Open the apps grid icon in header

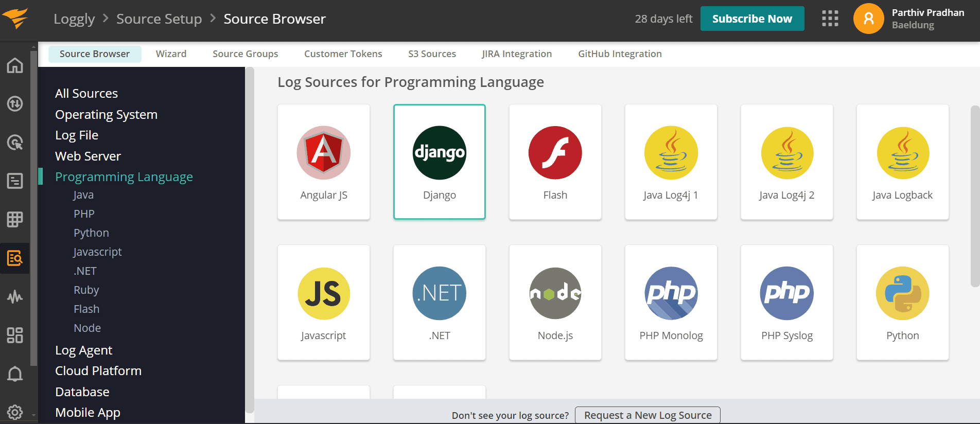coord(830,19)
